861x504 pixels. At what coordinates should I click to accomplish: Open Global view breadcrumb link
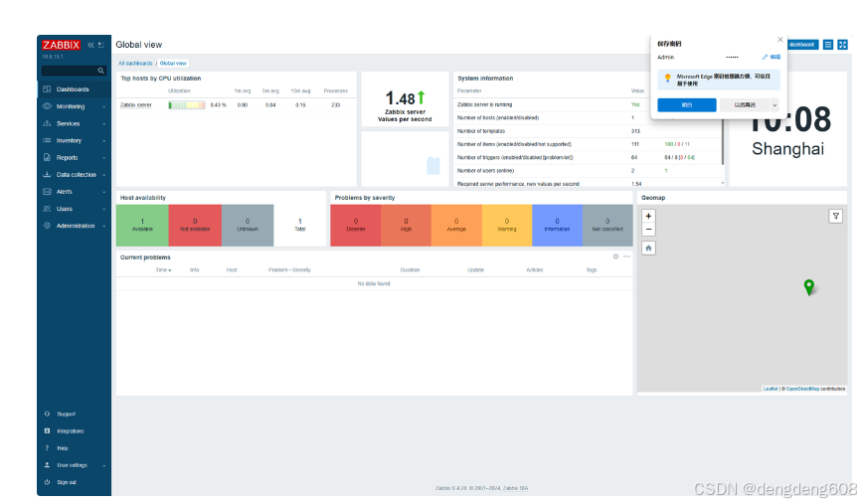[173, 64]
